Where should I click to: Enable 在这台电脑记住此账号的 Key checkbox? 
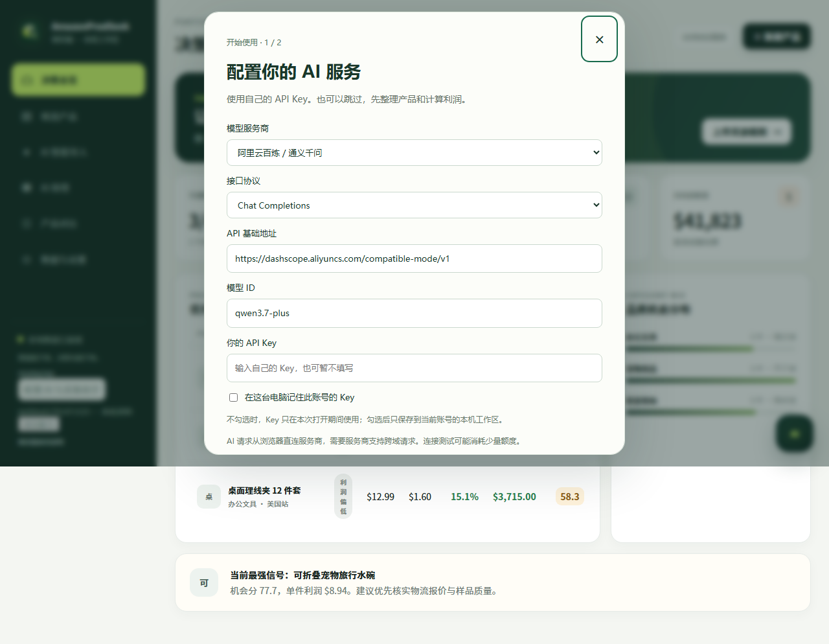(233, 397)
